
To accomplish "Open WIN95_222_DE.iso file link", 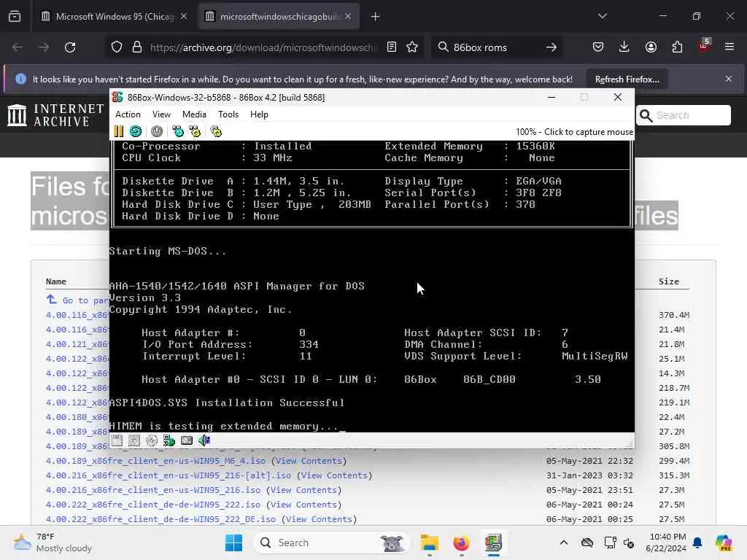I will [160, 519].
